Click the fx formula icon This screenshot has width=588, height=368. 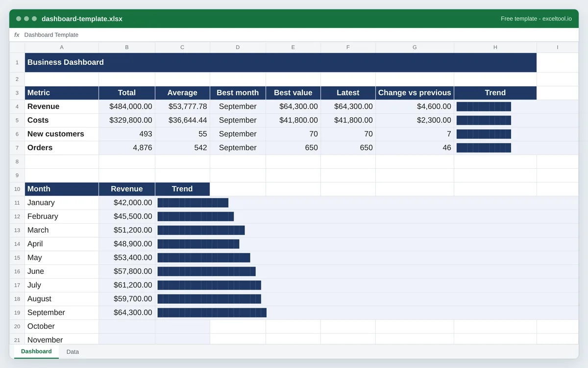pyautogui.click(x=17, y=35)
